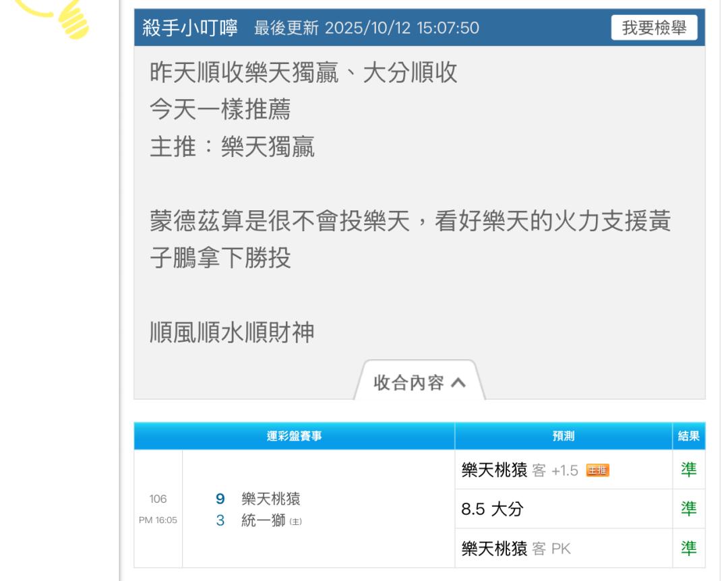
Task: Click game number 106
Action: pyautogui.click(x=158, y=499)
